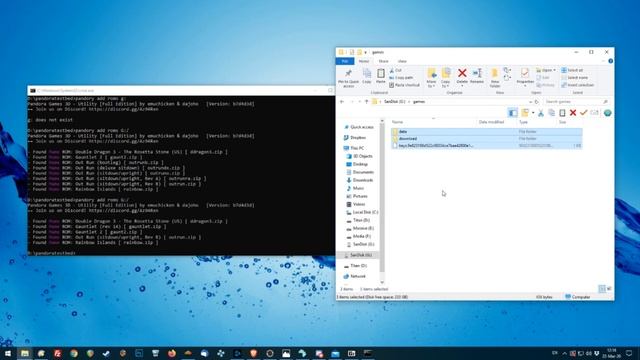Sort by the Date modified column header
Screen dimensions: 640x360
pyautogui.click(x=491, y=122)
